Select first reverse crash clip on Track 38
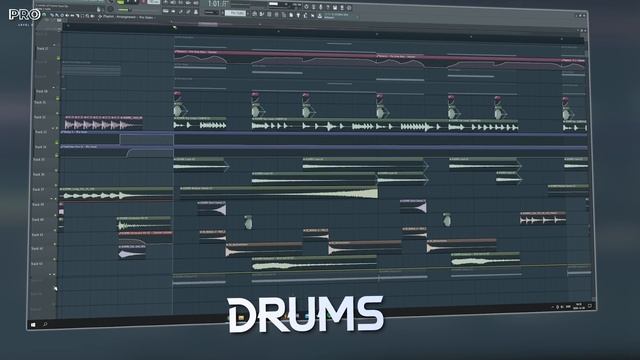Screen dimensions: 640x360 tap(212, 208)
